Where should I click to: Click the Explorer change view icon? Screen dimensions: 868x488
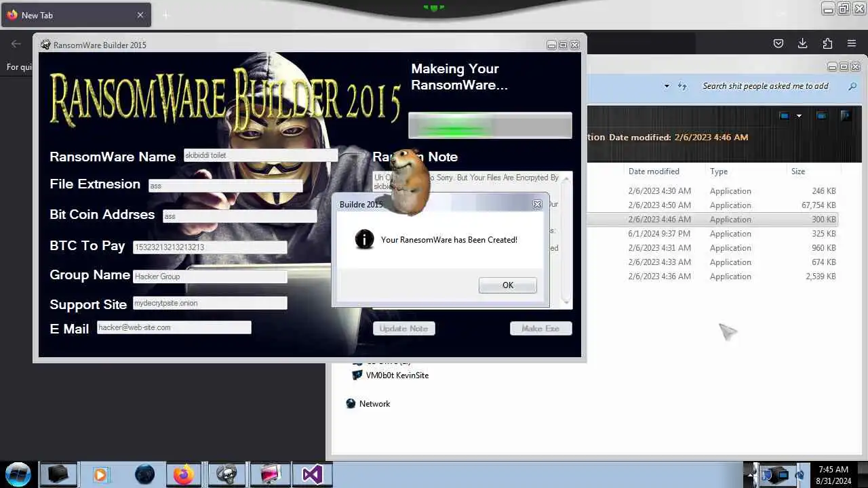click(785, 116)
